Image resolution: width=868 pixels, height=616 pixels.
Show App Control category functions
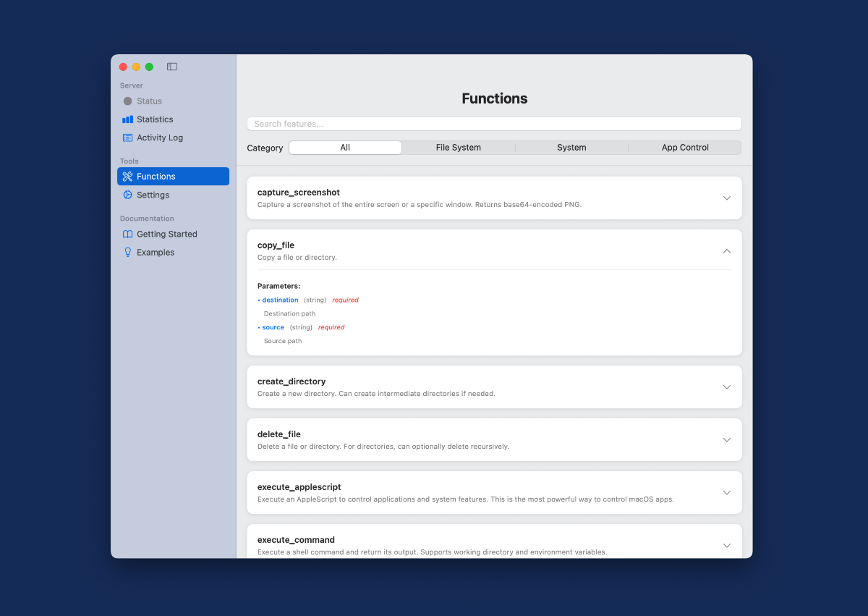685,148
